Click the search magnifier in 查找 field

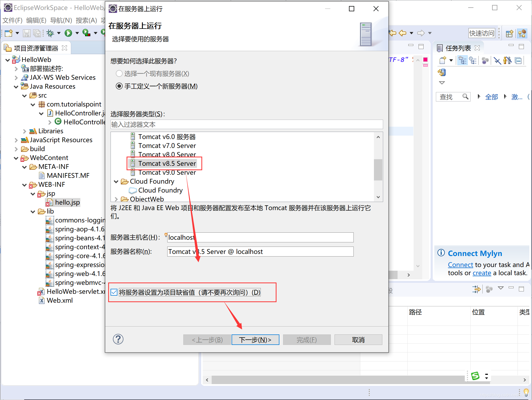[465, 97]
